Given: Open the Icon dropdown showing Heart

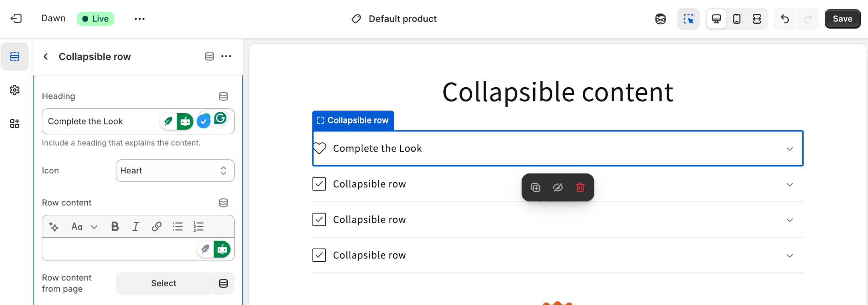Looking at the screenshot, I should 175,171.
